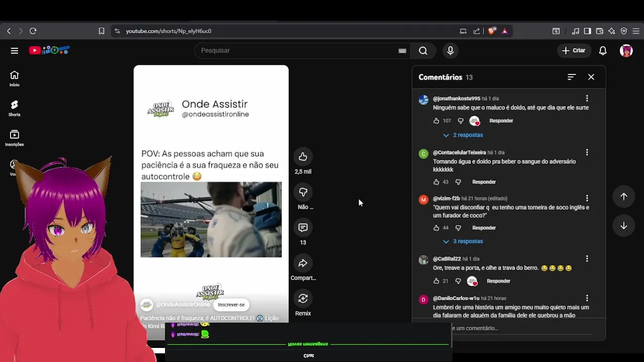Image resolution: width=644 pixels, height=362 pixels.
Task: Dislike the Short with thumbs down
Action: (x=303, y=192)
